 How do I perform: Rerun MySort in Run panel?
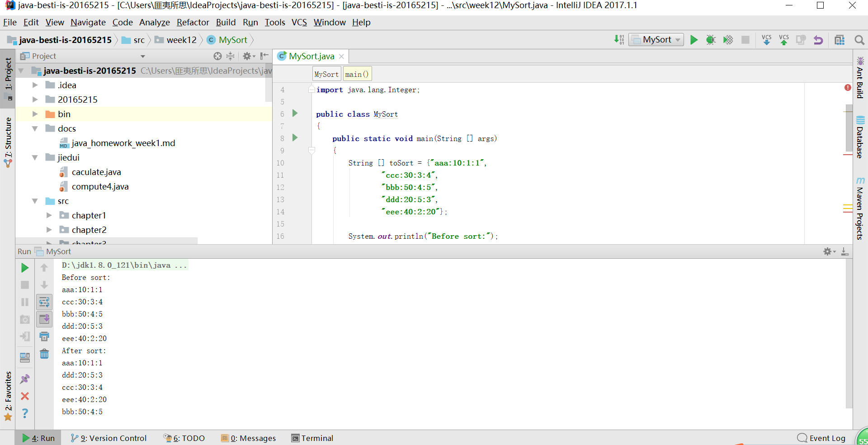click(25, 268)
